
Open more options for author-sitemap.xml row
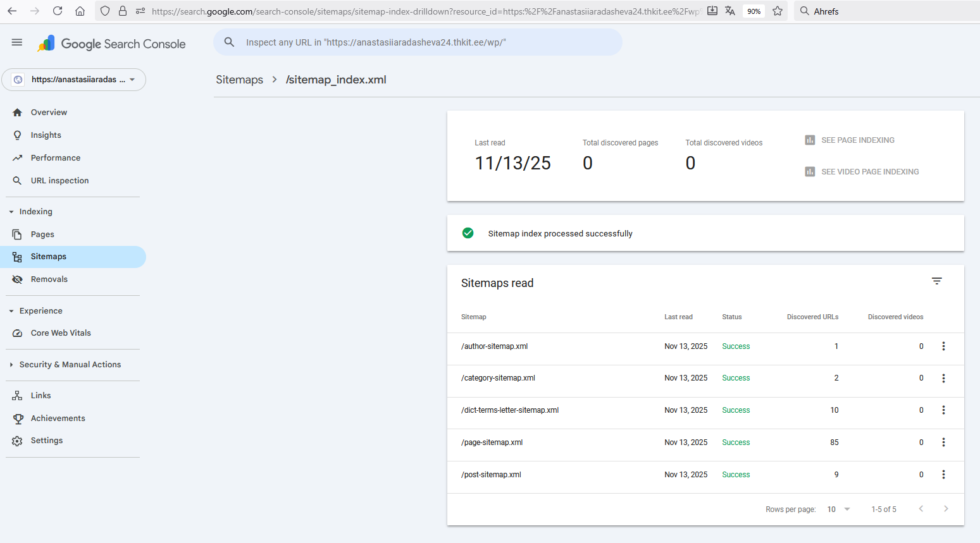pyautogui.click(x=943, y=346)
